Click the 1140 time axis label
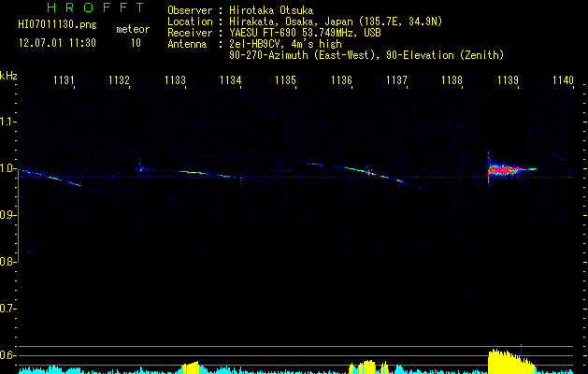Viewport: 588px width, 374px height. pyautogui.click(x=564, y=79)
